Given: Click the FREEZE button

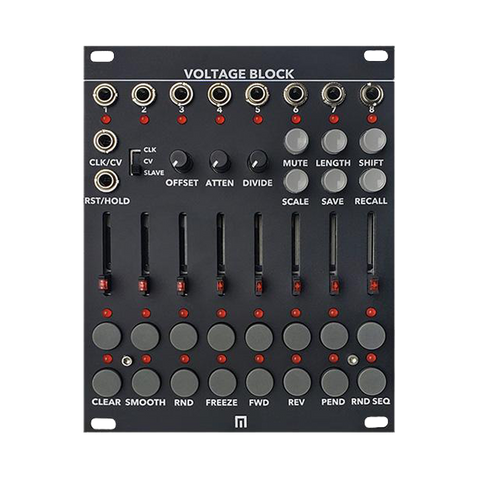Looking at the screenshot, I should coord(222,383).
